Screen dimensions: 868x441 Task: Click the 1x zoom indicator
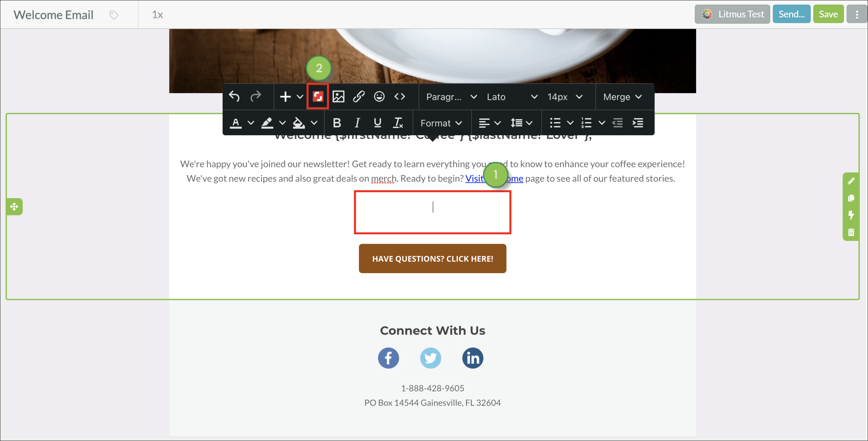point(157,14)
